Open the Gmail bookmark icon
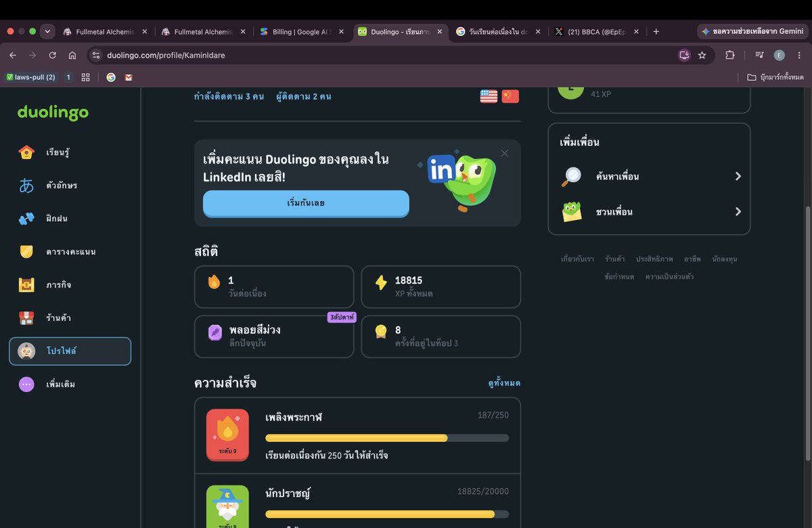The width and height of the screenshot is (812, 528). point(129,77)
